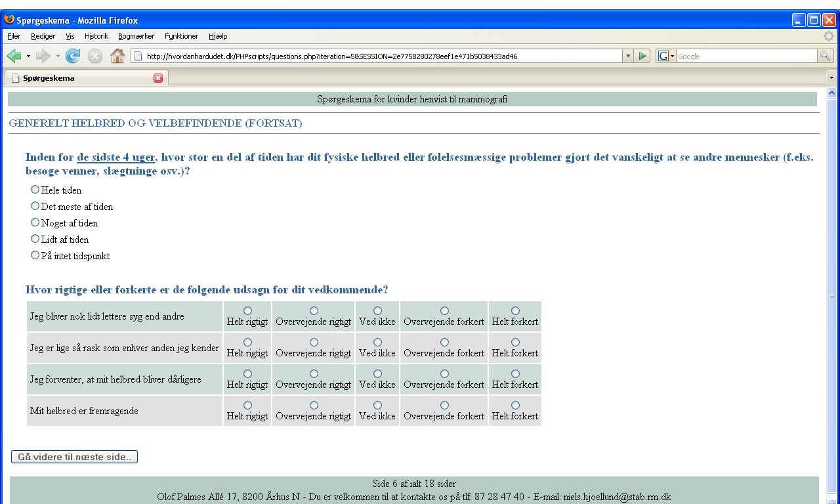Close the Spørgeskema tab with red X
Screen dimensions: 840x504
[x=157, y=78]
